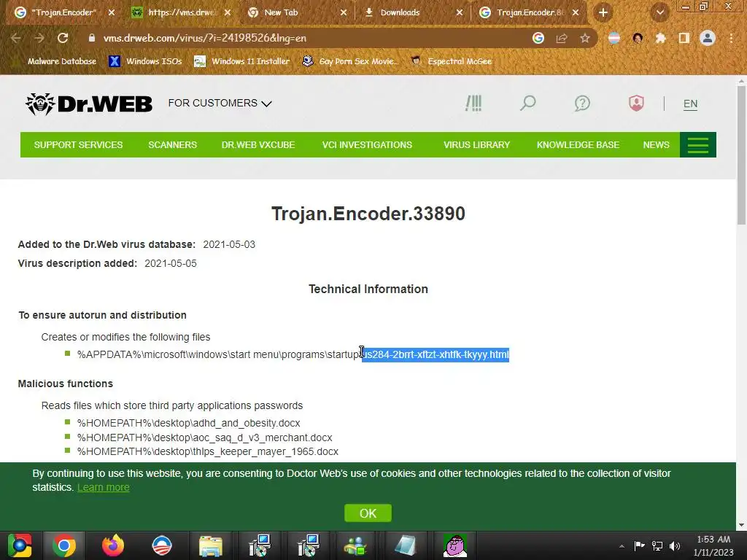Click the page vertical scrollbar thumb

(x=741, y=155)
